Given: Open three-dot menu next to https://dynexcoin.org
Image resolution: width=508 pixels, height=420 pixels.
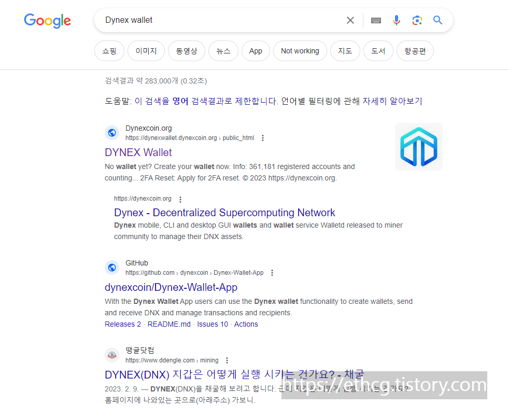Looking at the screenshot, I should (x=180, y=199).
